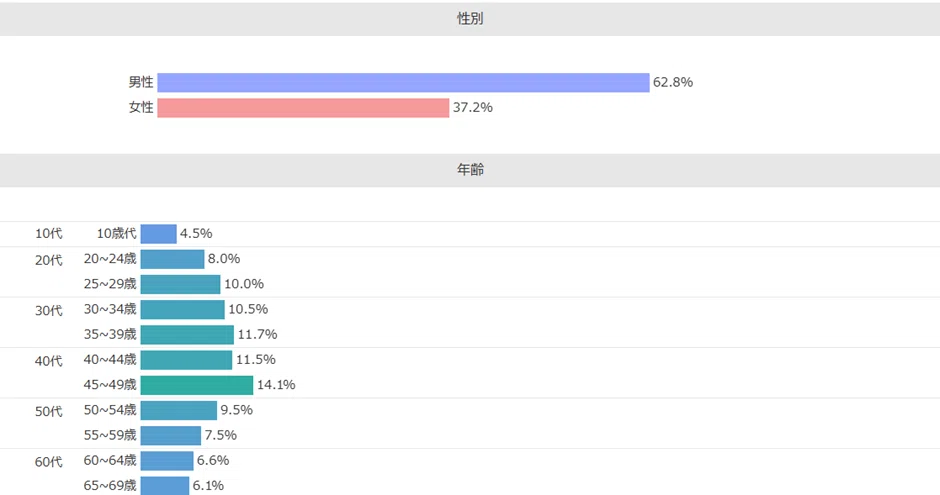940x495 pixels.
Task: Select the 性別 section header
Action: pos(470,19)
